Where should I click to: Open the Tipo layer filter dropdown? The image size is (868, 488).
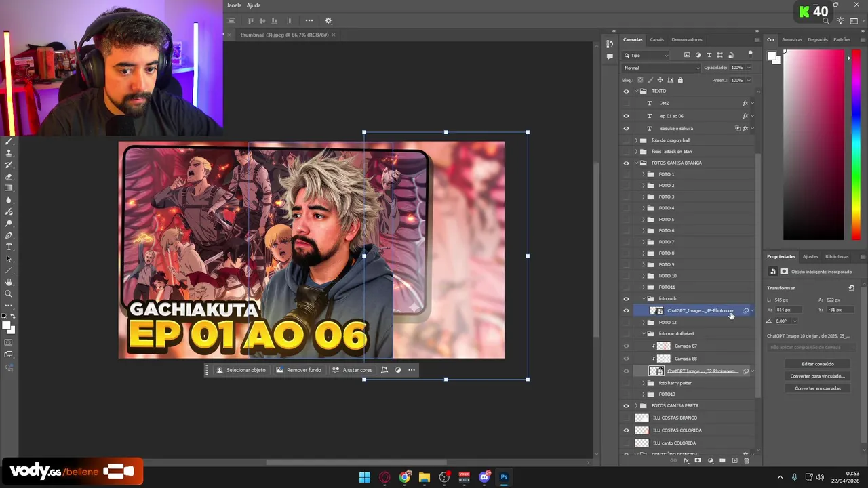[646, 55]
